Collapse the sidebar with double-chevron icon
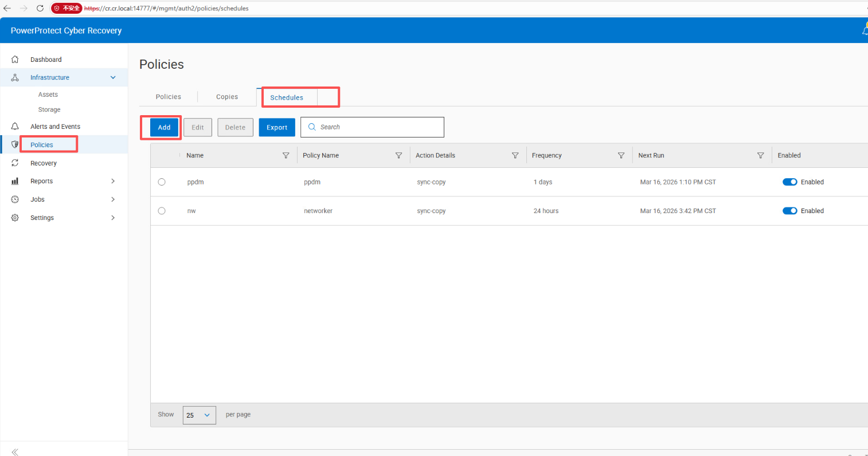868x456 pixels. click(15, 452)
